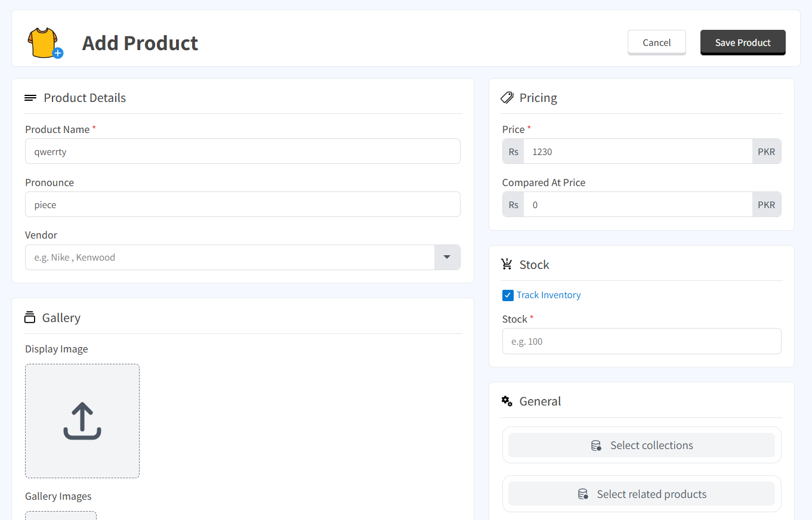Click the upload arrow in Display Image
The height and width of the screenshot is (520, 812).
[x=82, y=421]
